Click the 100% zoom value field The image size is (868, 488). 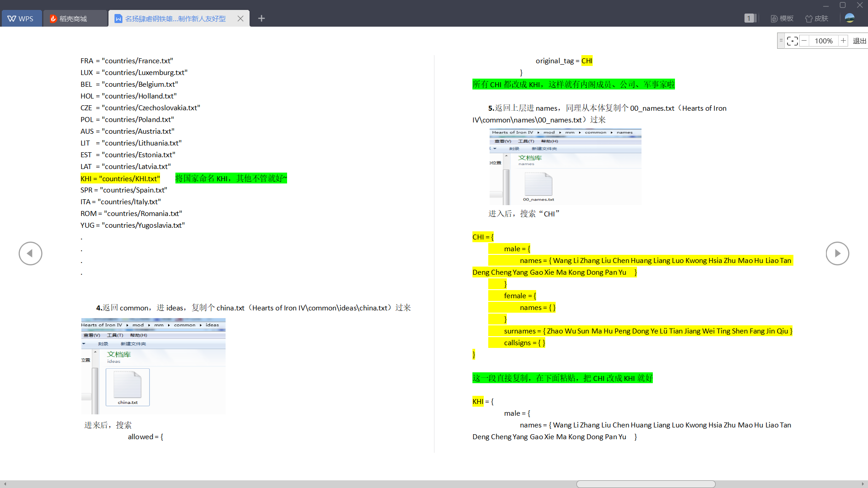point(824,41)
